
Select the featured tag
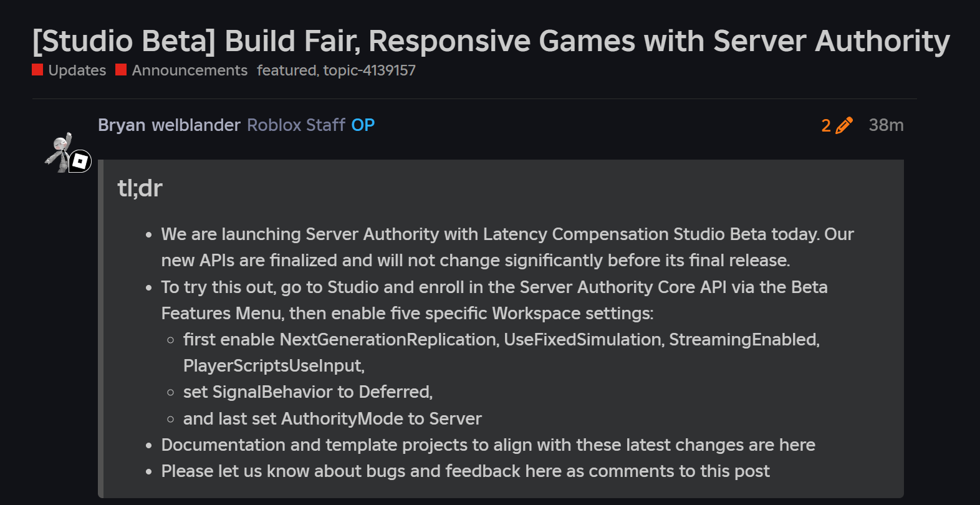tap(287, 70)
